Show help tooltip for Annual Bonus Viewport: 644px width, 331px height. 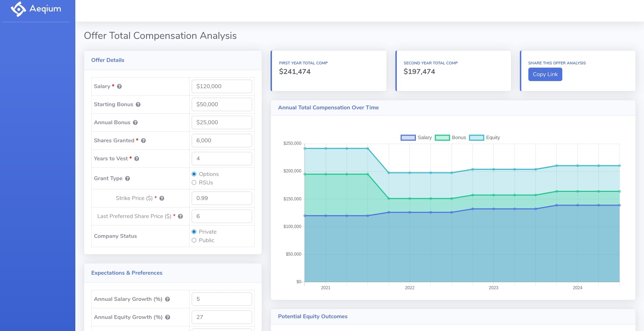[x=135, y=122]
